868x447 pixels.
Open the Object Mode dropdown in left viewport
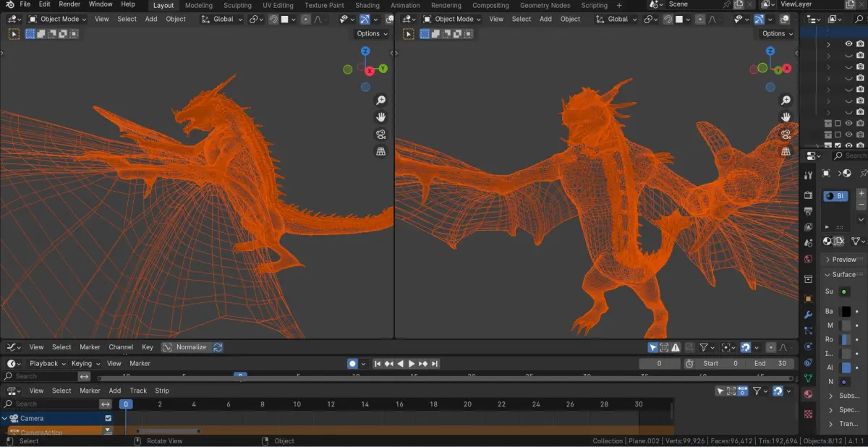57,19
